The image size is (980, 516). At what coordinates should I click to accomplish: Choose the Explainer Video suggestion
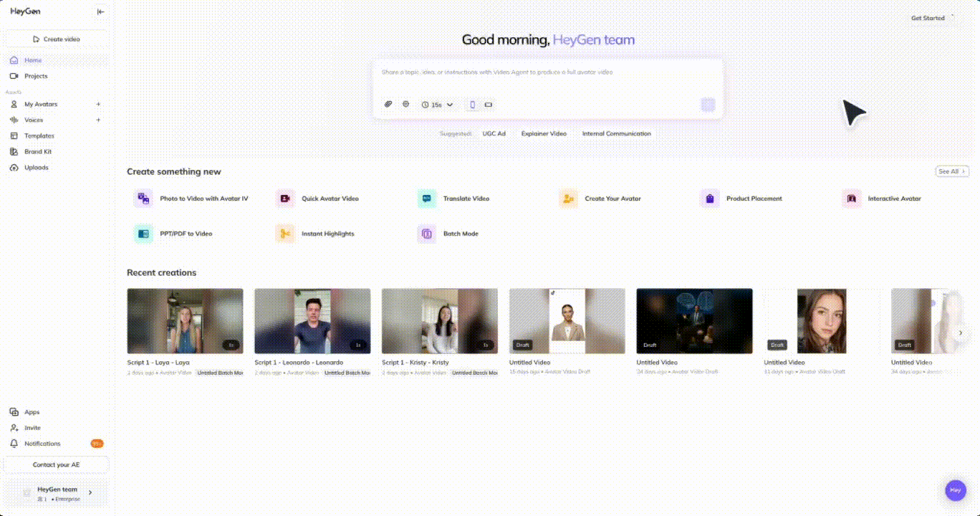coord(544,134)
